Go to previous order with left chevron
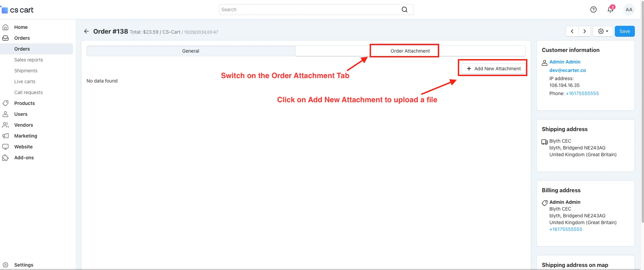Image resolution: width=644 pixels, height=270 pixels. (572, 31)
